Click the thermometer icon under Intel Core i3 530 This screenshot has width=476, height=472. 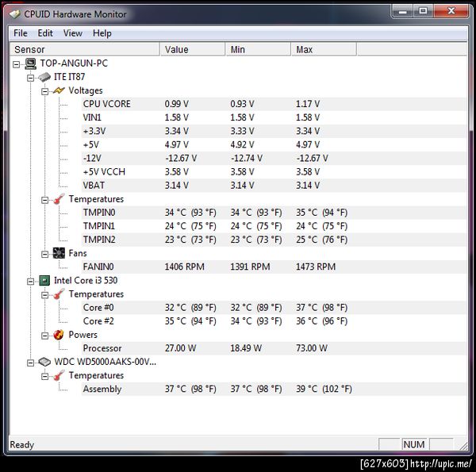(59, 294)
